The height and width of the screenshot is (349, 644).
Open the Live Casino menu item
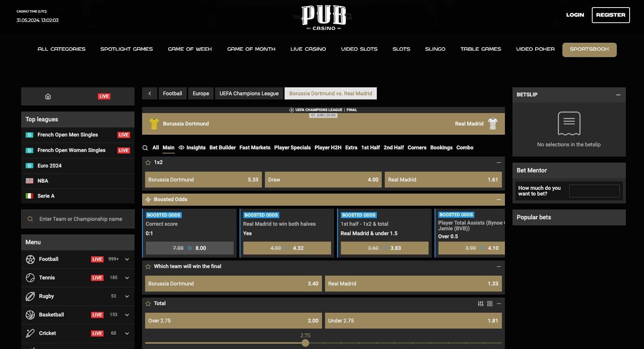[x=308, y=49]
